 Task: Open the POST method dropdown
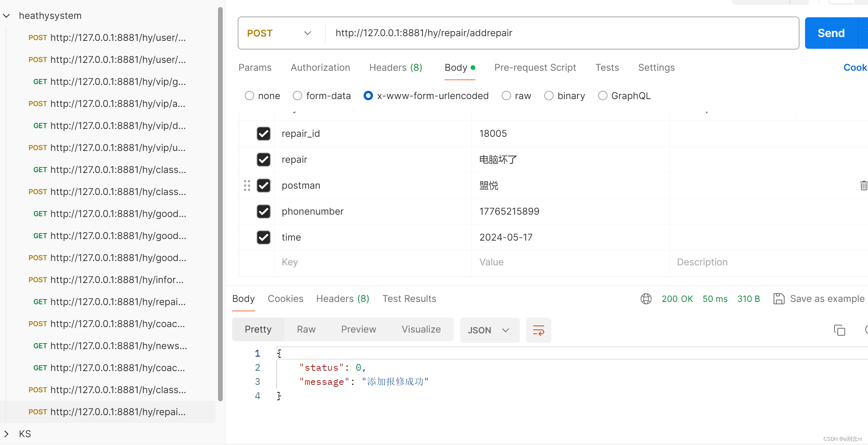point(280,33)
